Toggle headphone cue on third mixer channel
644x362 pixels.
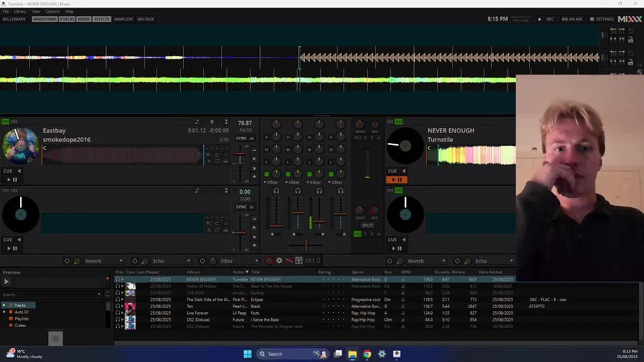pyautogui.click(x=319, y=191)
